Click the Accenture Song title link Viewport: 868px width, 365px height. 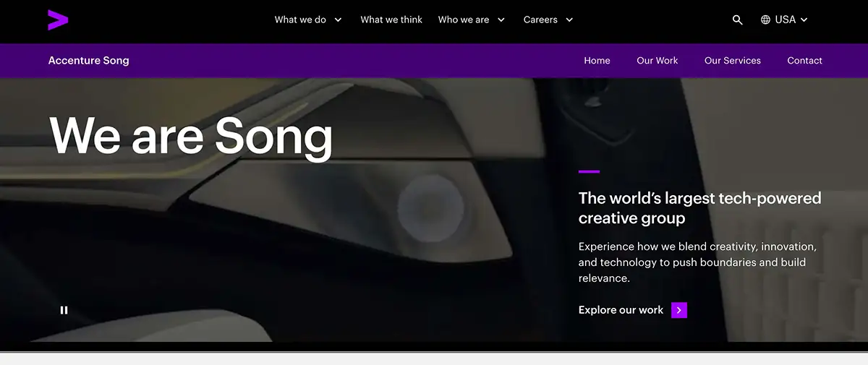pos(89,61)
